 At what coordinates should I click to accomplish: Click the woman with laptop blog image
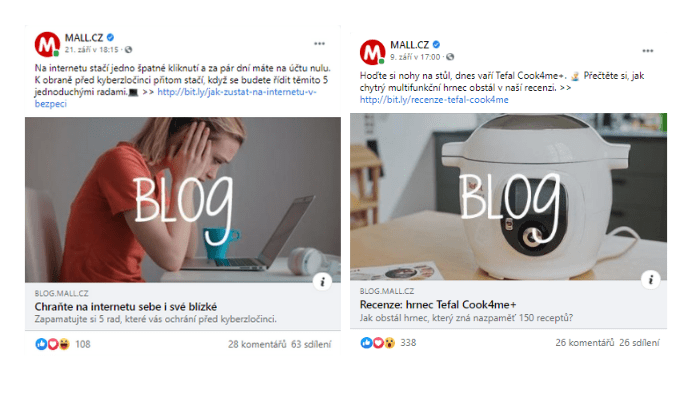[x=183, y=200]
